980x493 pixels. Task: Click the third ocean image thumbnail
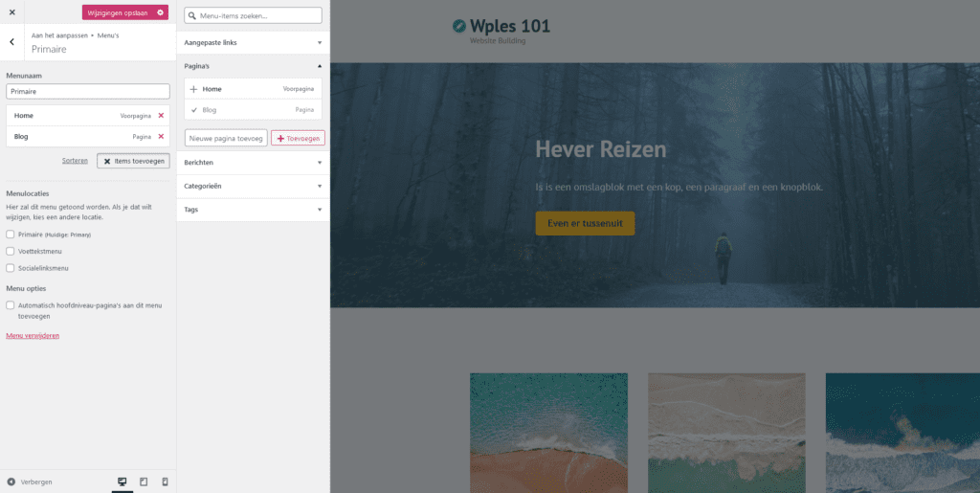coord(902,433)
